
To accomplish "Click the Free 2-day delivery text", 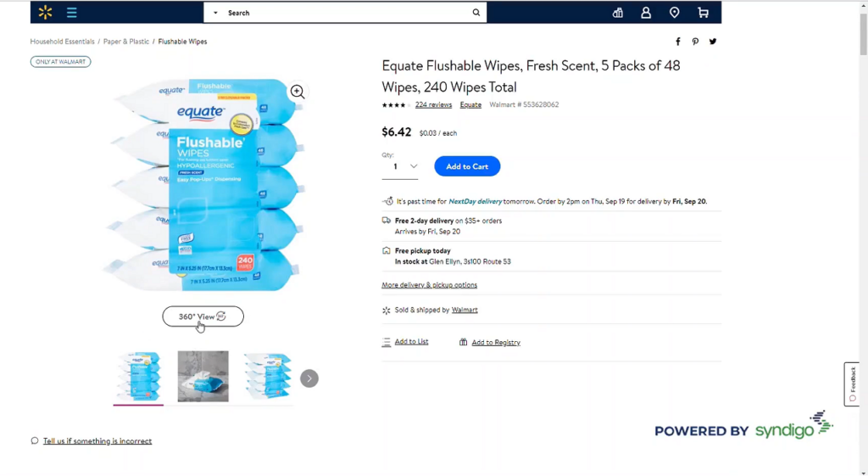I will coord(424,221).
